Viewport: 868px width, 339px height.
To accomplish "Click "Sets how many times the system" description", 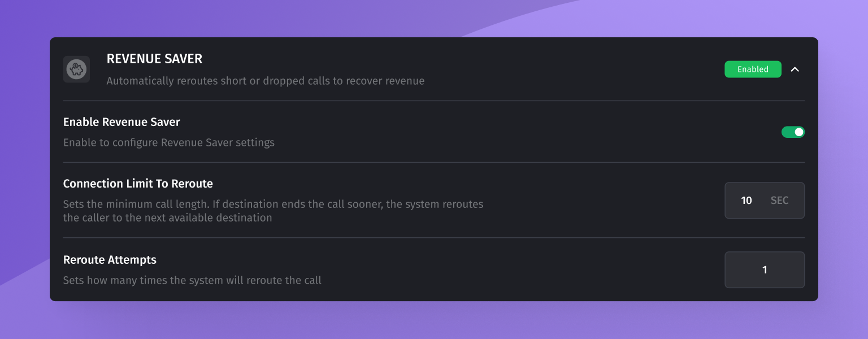I will (x=192, y=280).
